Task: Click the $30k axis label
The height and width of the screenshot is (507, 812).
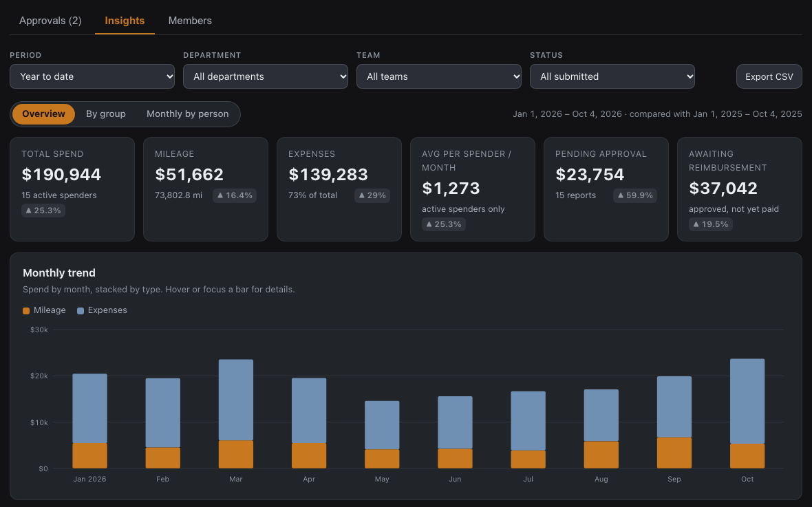Action: pyautogui.click(x=39, y=330)
